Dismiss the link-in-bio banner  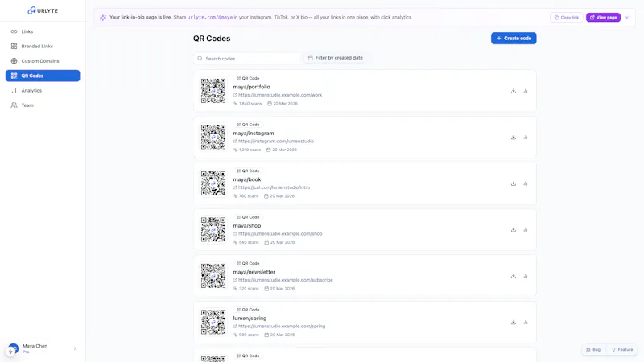pyautogui.click(x=627, y=18)
